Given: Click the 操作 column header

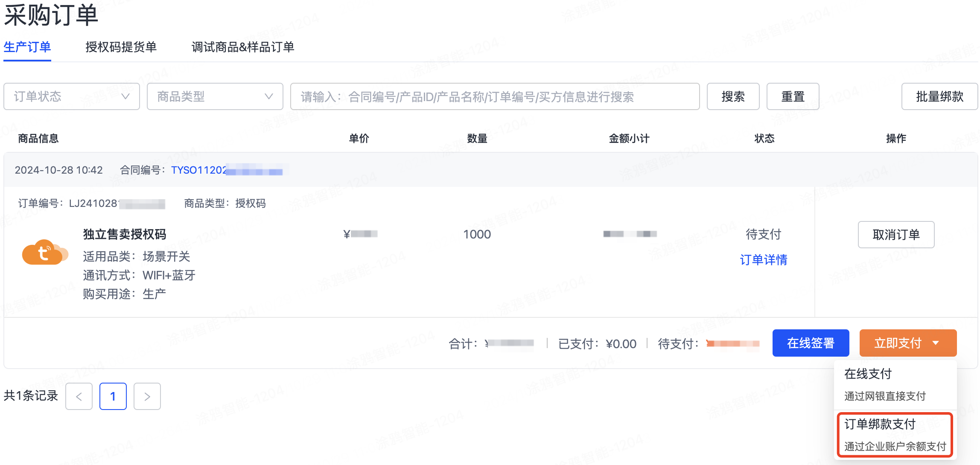Looking at the screenshot, I should [896, 138].
